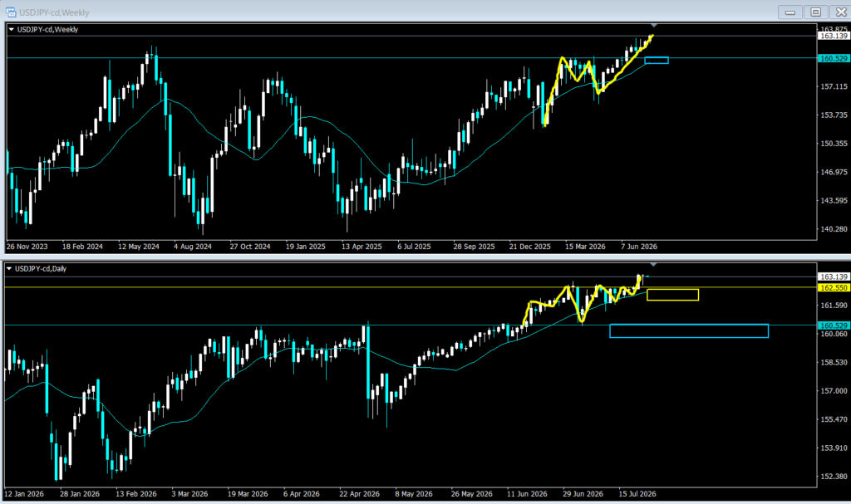Screen dimensions: 851x504
Task: Select the yellow rectangle on daily chart
Action: (672, 295)
